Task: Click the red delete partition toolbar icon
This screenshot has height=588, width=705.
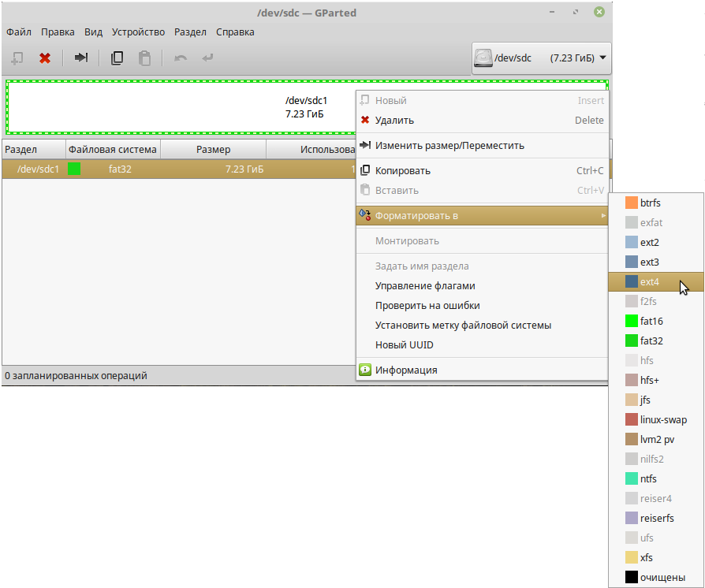Action: point(45,58)
